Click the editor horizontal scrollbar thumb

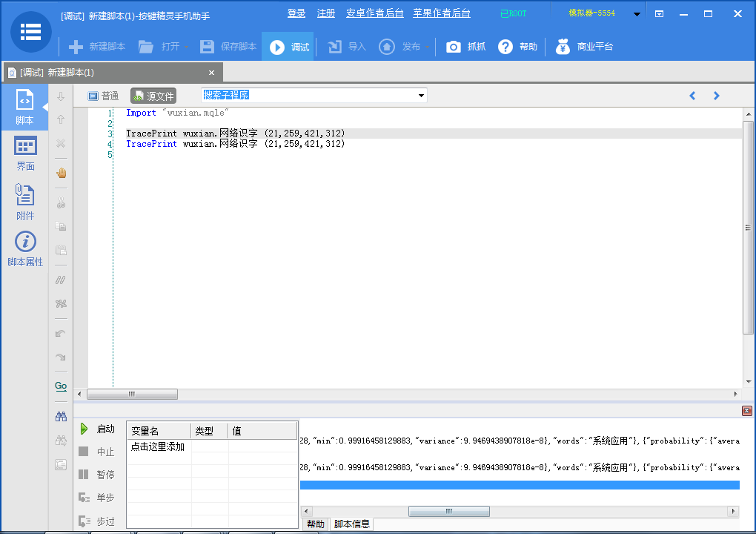(x=132, y=394)
